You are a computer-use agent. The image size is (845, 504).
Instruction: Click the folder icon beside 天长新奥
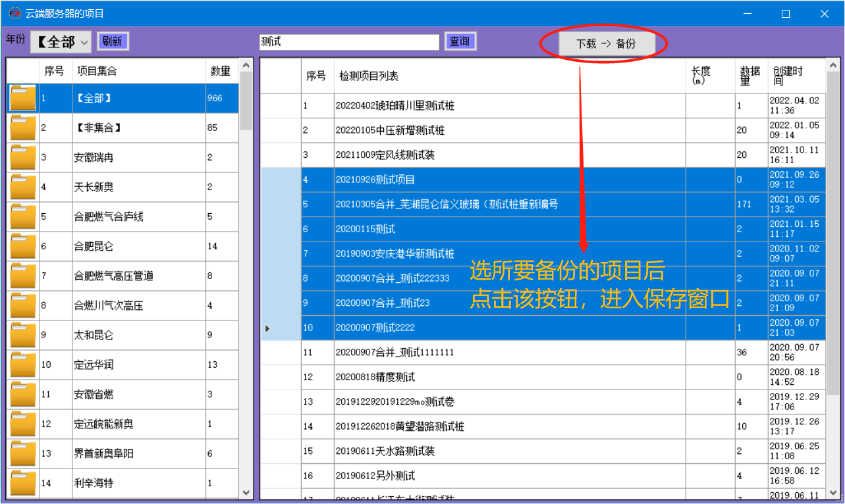click(23, 188)
